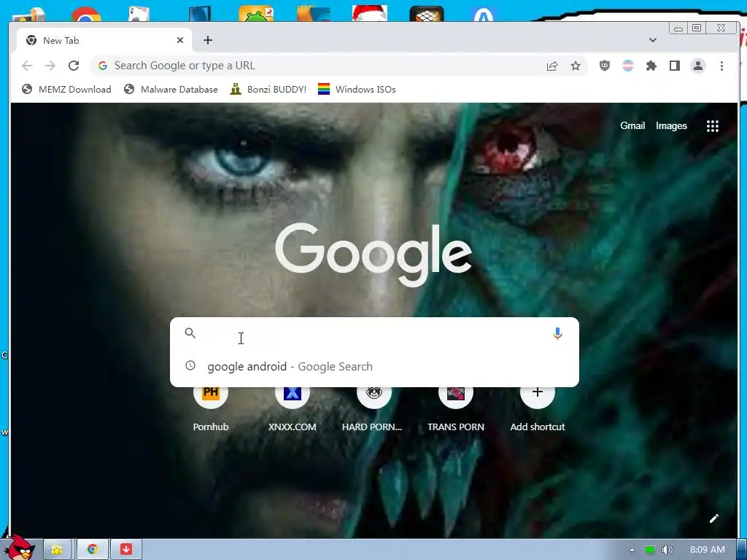Open the MEMZ Download bookmark
Viewport: 747px width, 560px height.
(66, 90)
